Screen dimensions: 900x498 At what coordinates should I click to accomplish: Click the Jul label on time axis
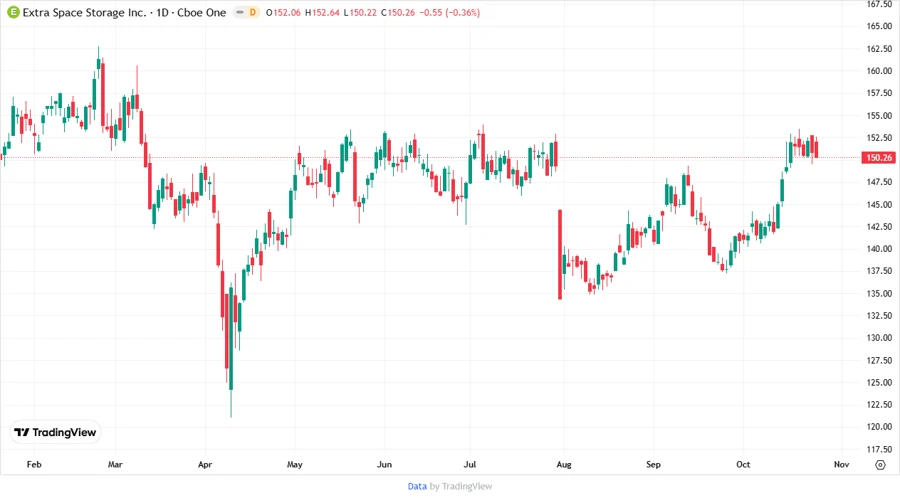pyautogui.click(x=470, y=465)
